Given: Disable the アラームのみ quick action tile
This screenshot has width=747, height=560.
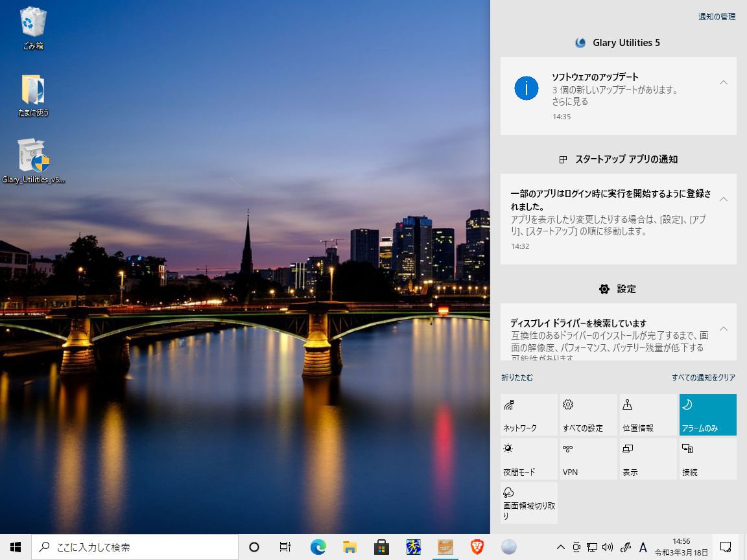Looking at the screenshot, I should click(707, 415).
